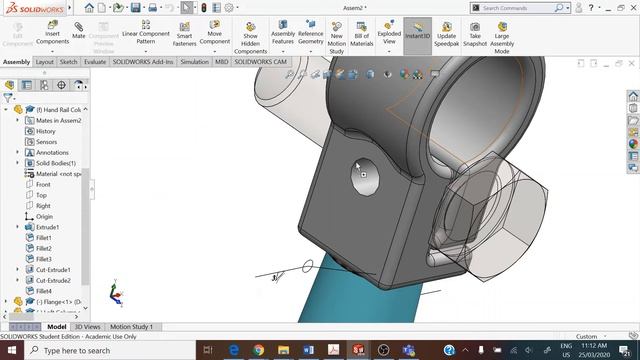Expand the SOLIDWORKS menu flyout arrow
Viewport: 640px width, 360px height.
click(70, 7)
